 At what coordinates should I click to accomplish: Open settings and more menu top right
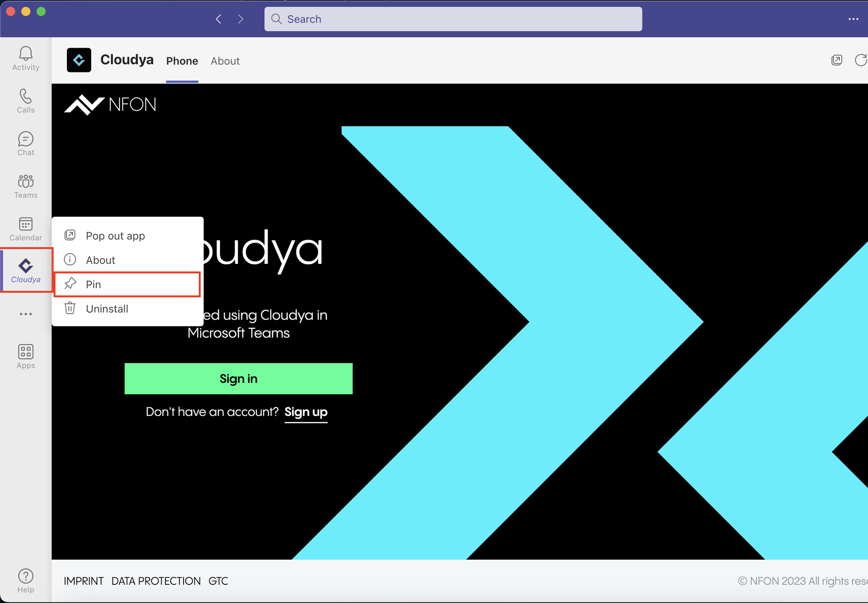coord(853,19)
